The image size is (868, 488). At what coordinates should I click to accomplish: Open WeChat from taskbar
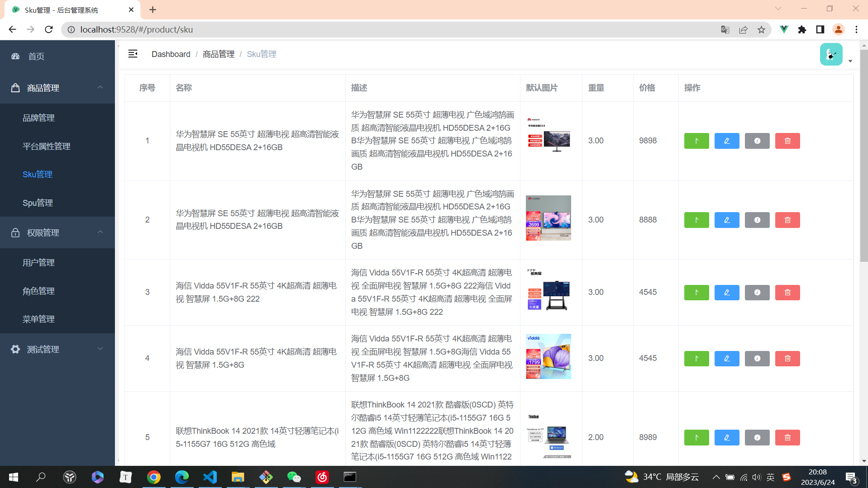pyautogui.click(x=294, y=477)
